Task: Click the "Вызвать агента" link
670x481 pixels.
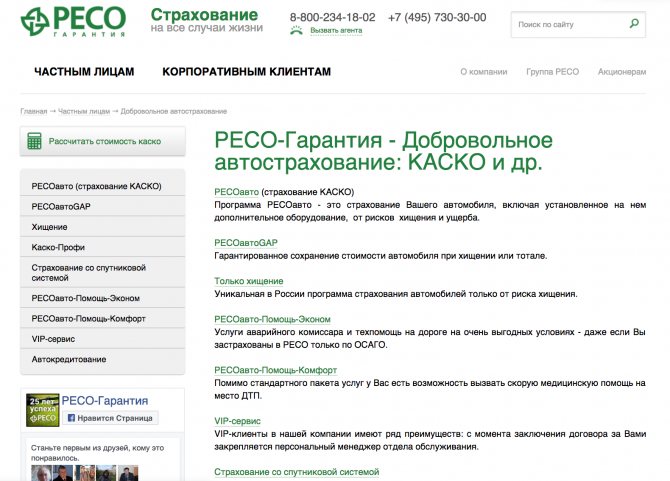Action: click(336, 31)
